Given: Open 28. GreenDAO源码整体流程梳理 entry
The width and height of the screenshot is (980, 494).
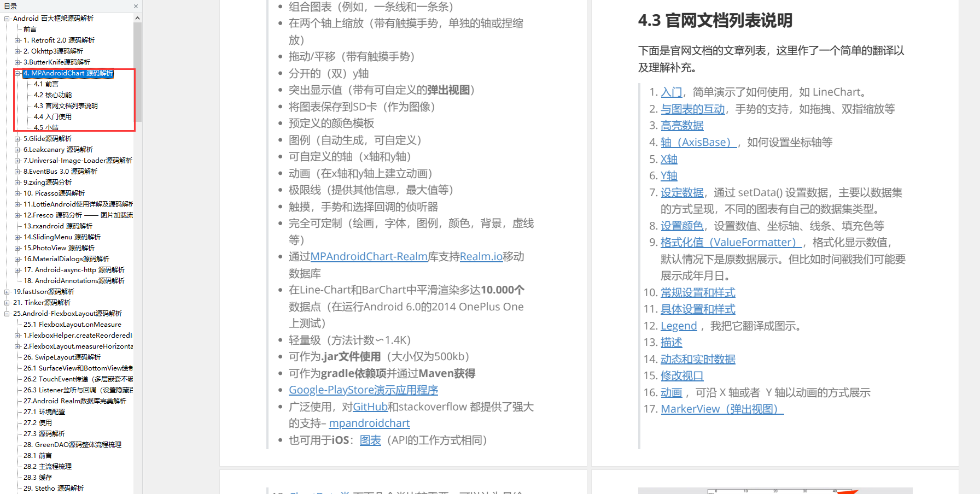Looking at the screenshot, I should pos(72,445).
